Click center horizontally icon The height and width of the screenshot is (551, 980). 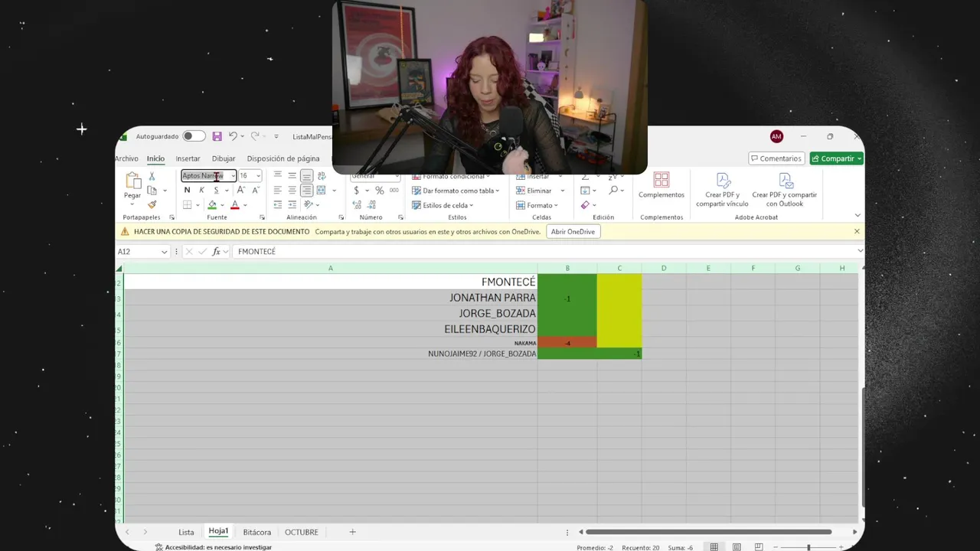click(x=292, y=190)
